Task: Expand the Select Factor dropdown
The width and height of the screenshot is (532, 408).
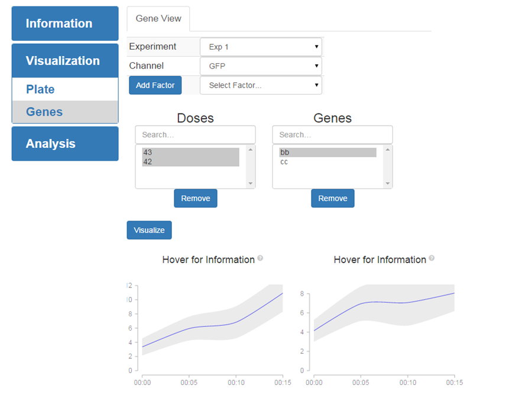Action: (x=261, y=85)
